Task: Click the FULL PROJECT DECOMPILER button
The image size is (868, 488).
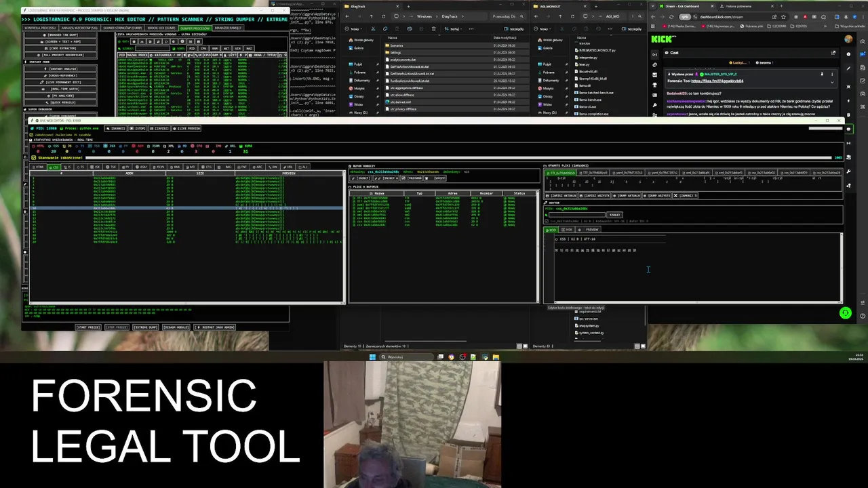Action: click(x=61, y=55)
